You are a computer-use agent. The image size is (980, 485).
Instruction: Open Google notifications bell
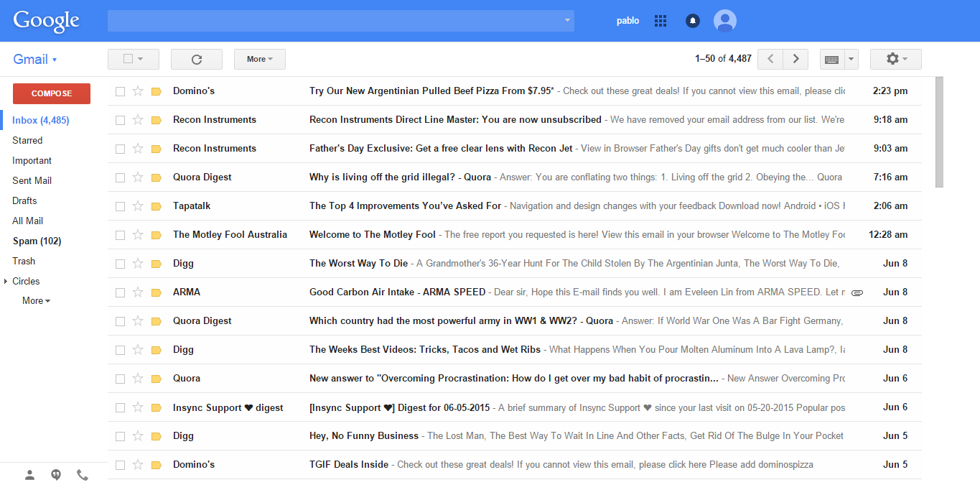pyautogui.click(x=691, y=20)
